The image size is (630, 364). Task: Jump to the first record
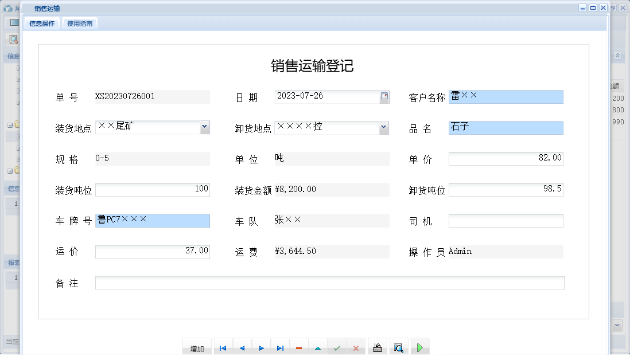(x=223, y=347)
